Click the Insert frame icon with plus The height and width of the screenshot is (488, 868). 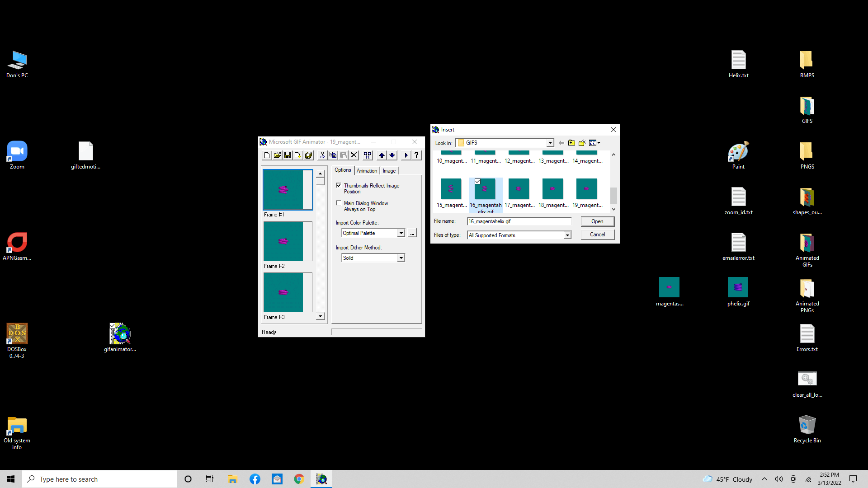point(298,155)
